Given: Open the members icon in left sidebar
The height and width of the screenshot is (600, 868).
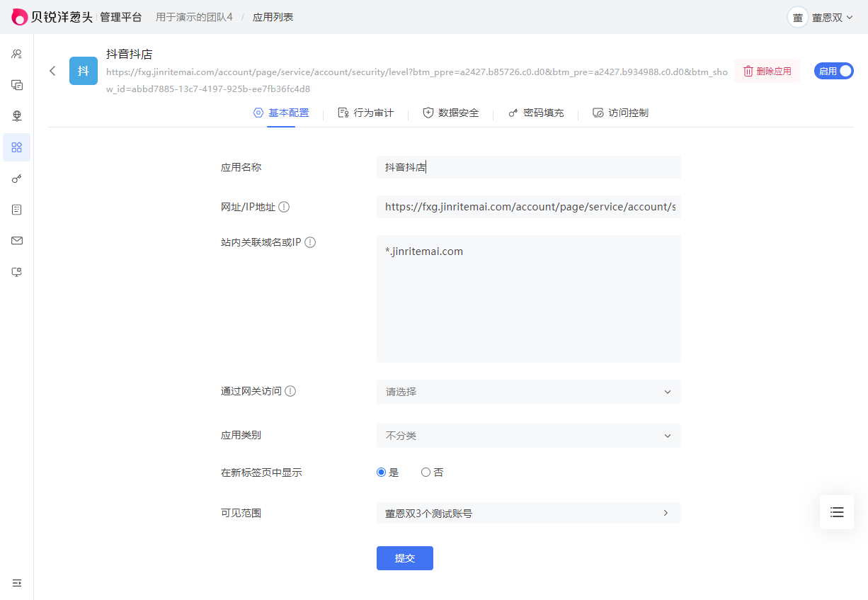Looking at the screenshot, I should pos(17,54).
